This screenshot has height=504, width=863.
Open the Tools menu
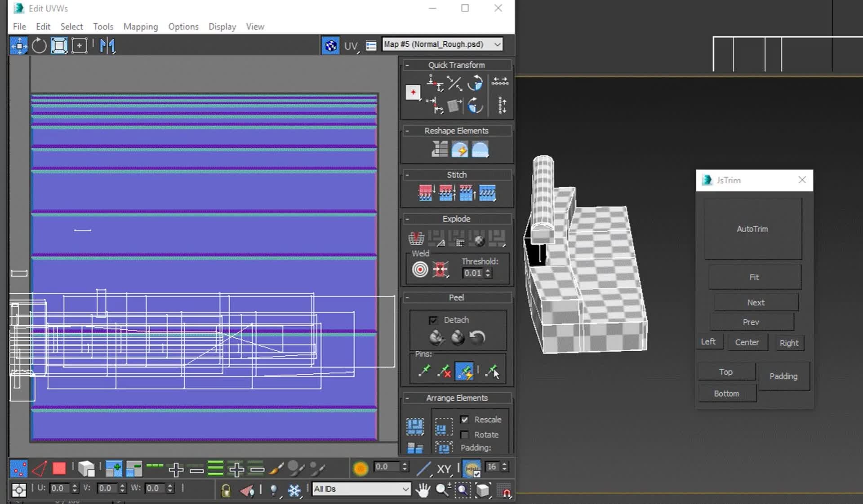coord(103,27)
